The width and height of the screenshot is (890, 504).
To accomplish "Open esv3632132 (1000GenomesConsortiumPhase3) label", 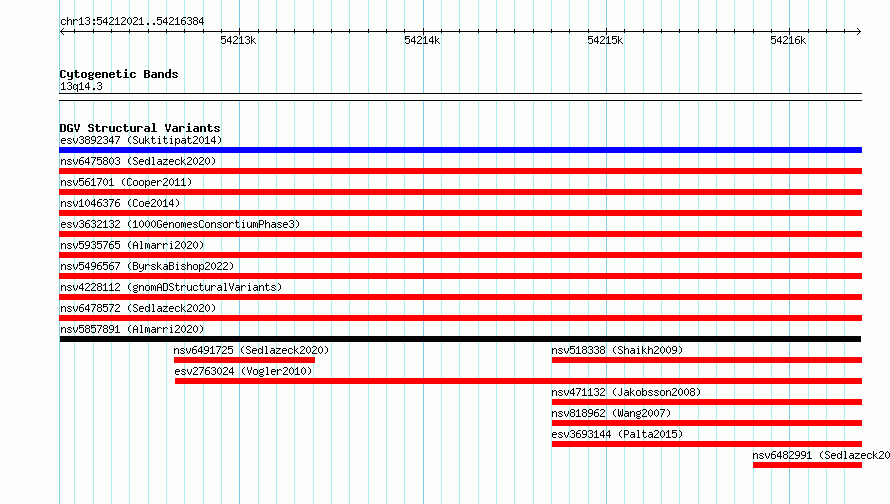I will click(x=180, y=224).
